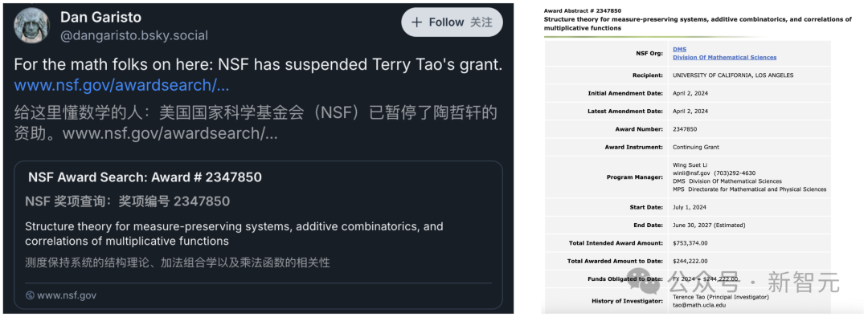868x317 pixels.
Task: Click the link card description about measure-preserving systems
Action: (x=234, y=234)
